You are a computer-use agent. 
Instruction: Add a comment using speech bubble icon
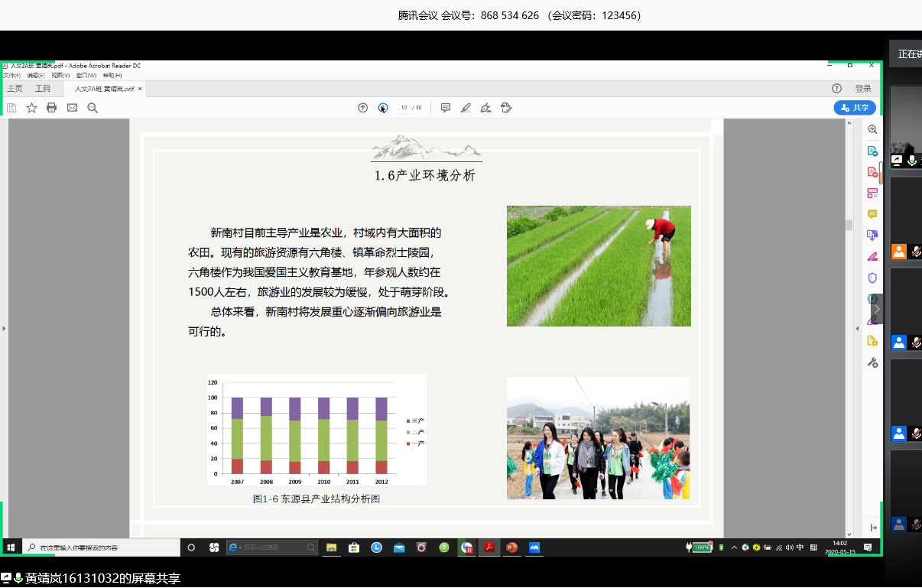446,108
